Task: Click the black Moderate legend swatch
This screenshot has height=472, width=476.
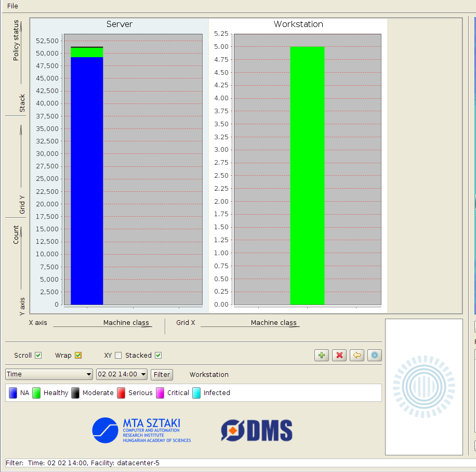Action: pos(75,392)
